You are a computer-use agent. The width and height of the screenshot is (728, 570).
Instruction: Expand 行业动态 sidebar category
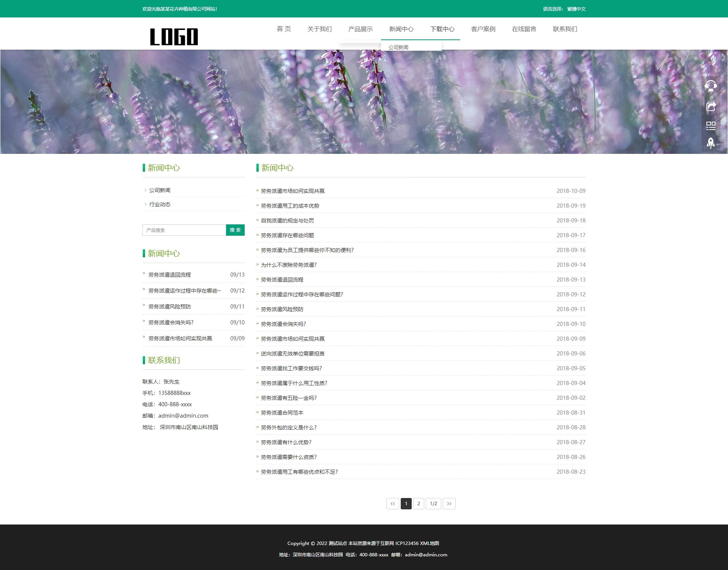[159, 204]
